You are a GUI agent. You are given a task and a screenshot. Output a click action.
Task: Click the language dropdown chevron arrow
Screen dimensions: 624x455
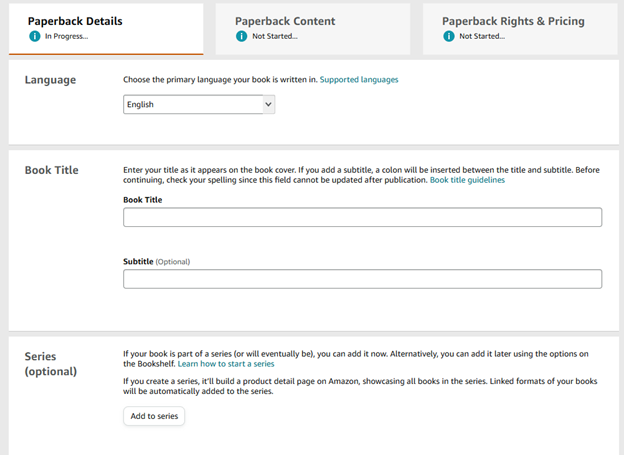coord(269,104)
